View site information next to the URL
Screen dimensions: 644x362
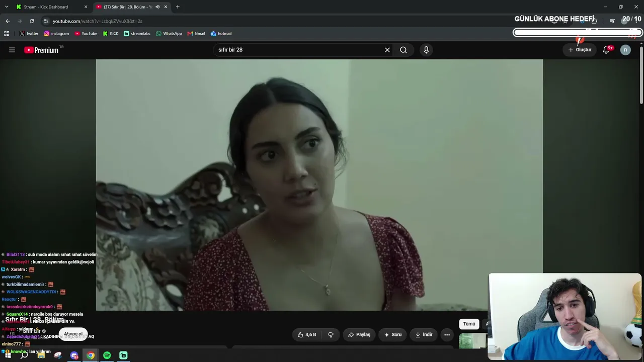tap(46, 21)
